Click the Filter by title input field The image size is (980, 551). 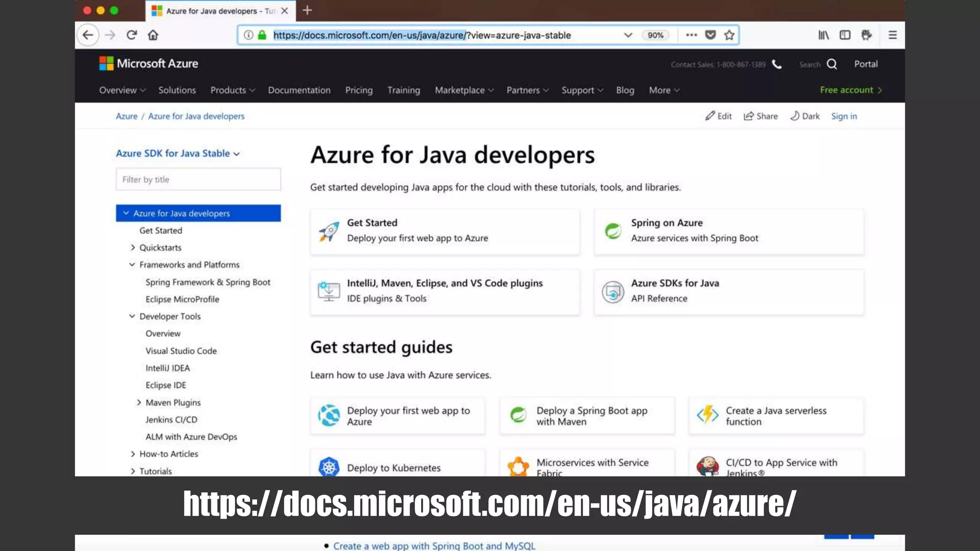coord(198,179)
